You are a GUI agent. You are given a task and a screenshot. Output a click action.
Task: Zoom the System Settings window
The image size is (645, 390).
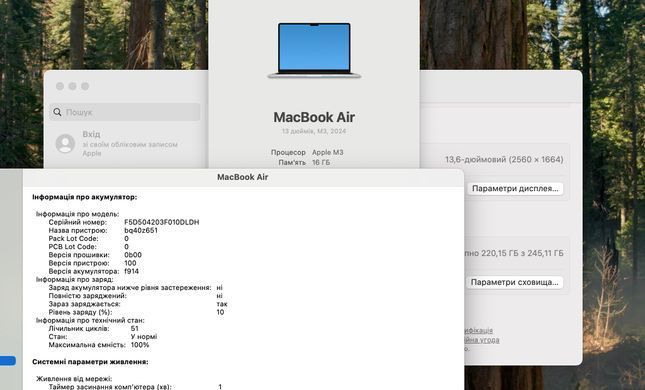click(x=85, y=86)
